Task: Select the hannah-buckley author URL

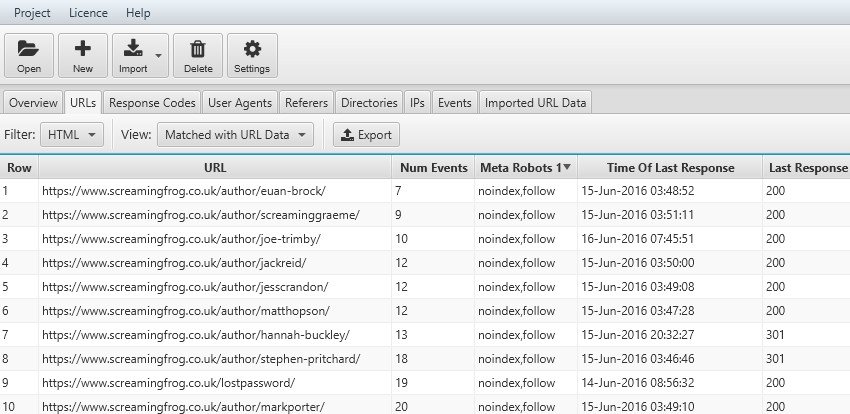Action: (196, 335)
